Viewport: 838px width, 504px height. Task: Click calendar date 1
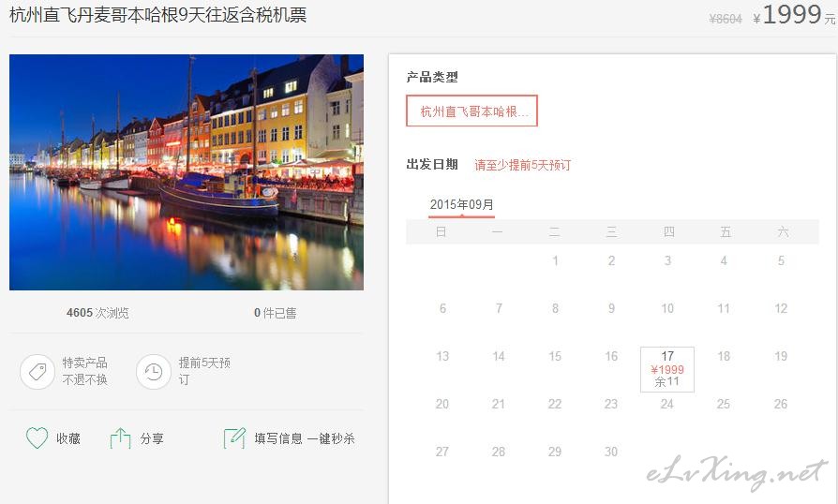pyautogui.click(x=555, y=260)
